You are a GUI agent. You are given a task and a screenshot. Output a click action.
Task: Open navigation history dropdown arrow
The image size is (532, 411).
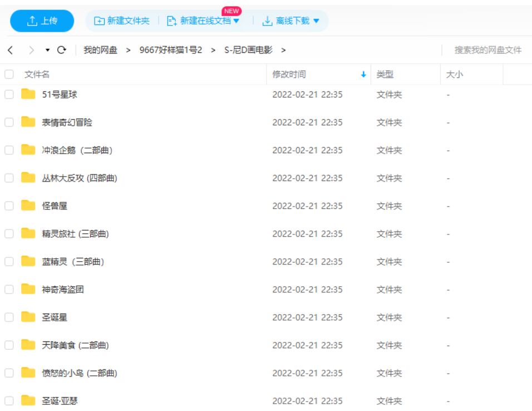(x=48, y=50)
